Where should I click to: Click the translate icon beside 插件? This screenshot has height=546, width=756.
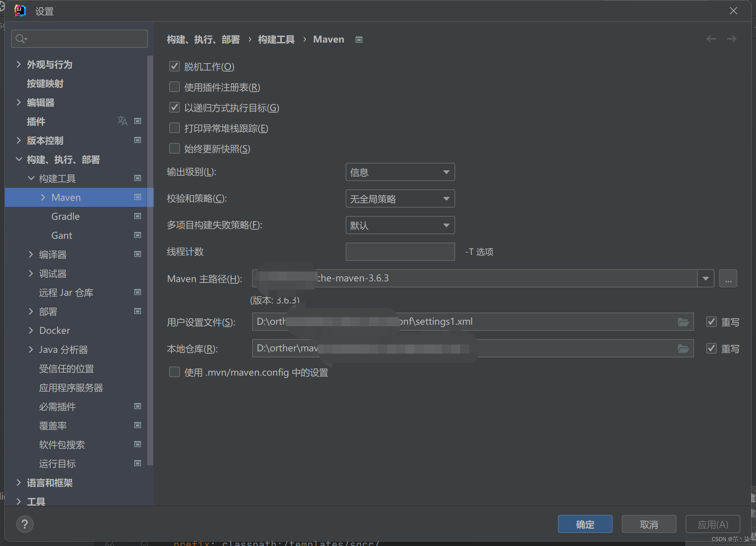click(122, 121)
